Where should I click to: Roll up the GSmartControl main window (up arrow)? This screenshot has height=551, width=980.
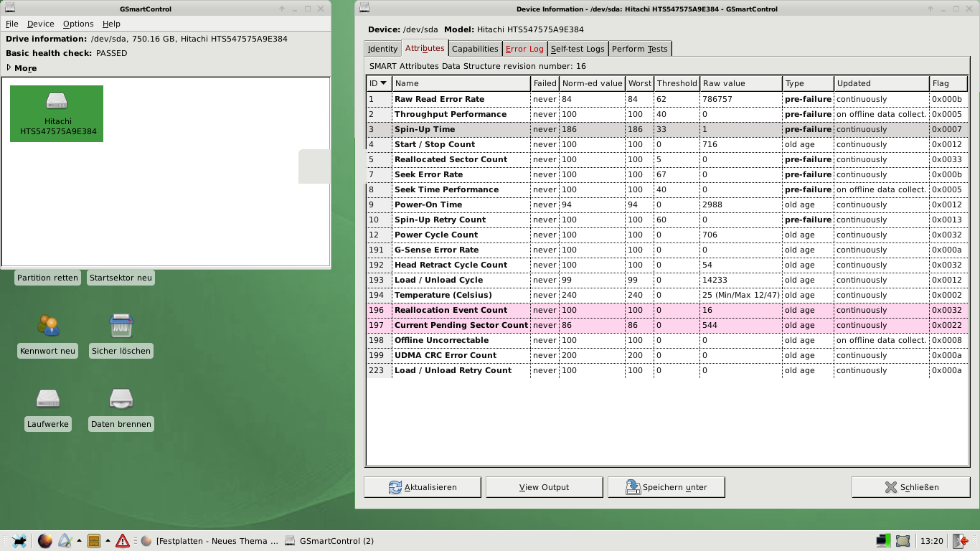point(283,9)
